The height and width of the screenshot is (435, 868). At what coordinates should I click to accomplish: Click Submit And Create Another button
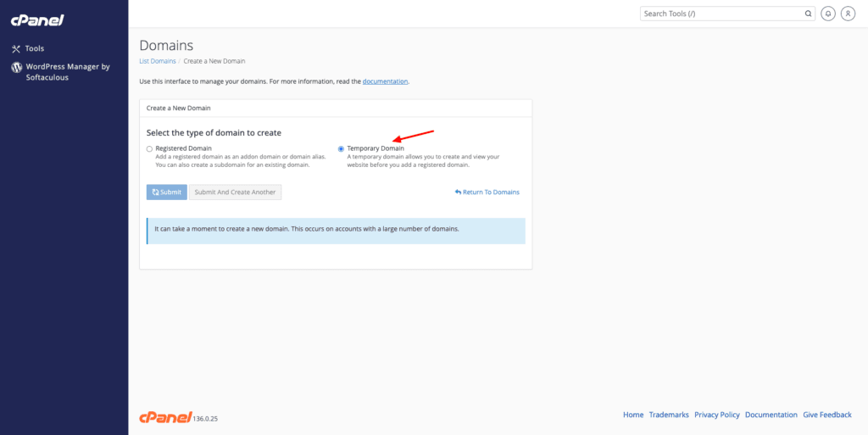[x=236, y=192]
